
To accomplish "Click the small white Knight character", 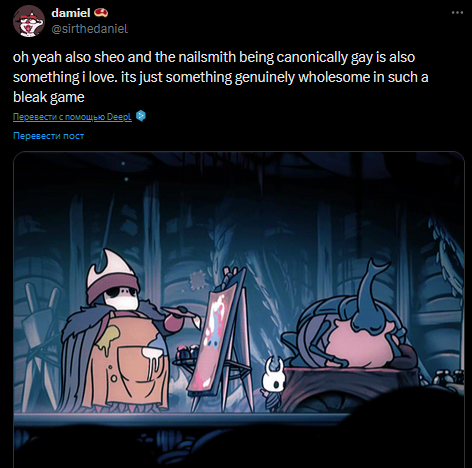I will (x=274, y=382).
